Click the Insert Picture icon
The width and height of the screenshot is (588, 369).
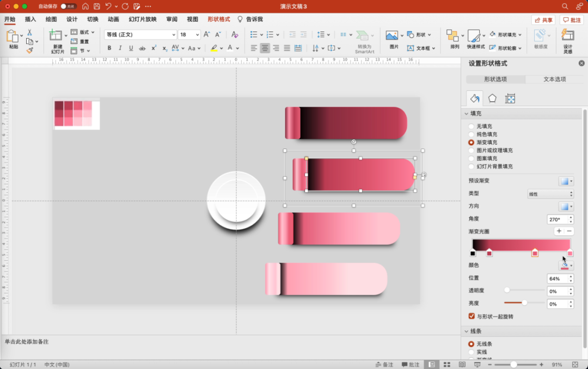(x=391, y=35)
